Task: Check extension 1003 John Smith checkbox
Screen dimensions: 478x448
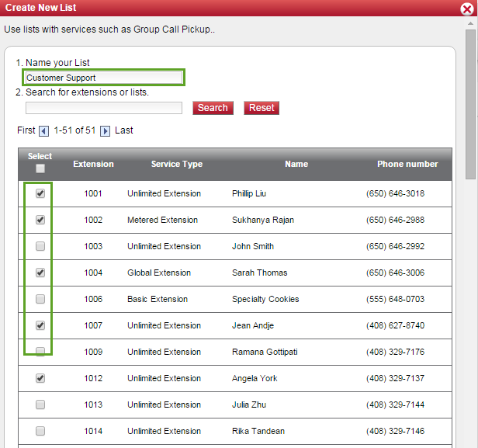Action: [40, 246]
